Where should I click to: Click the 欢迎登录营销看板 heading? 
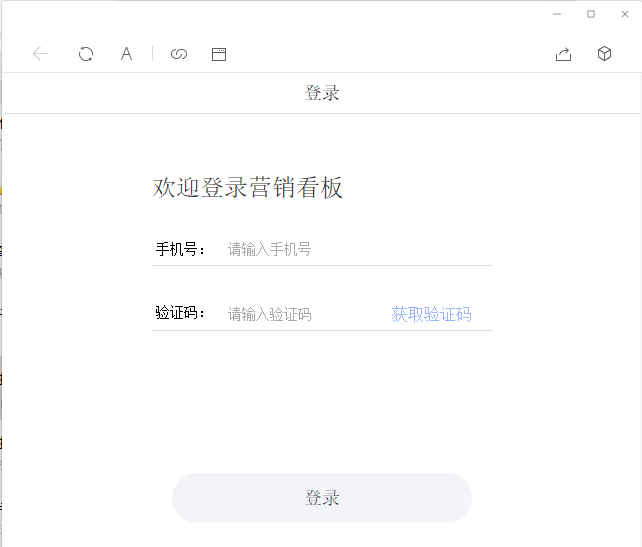(x=248, y=188)
